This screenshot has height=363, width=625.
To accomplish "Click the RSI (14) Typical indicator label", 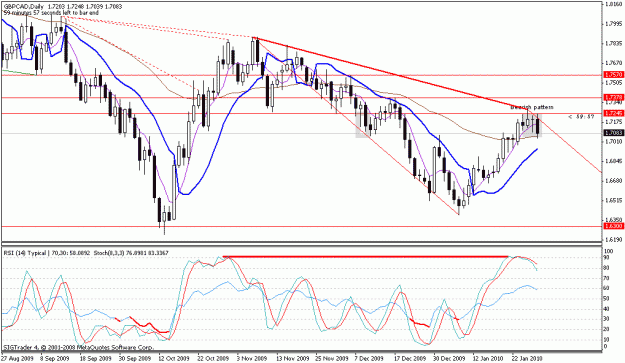I will tap(25, 253).
